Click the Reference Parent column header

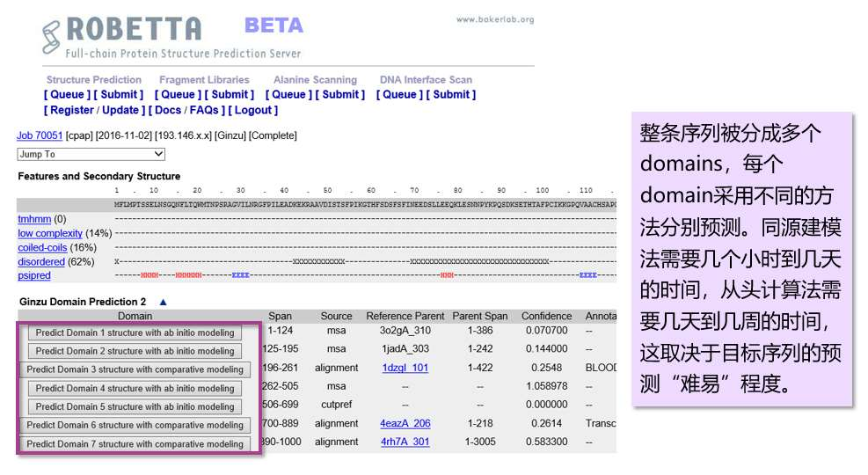click(x=405, y=316)
